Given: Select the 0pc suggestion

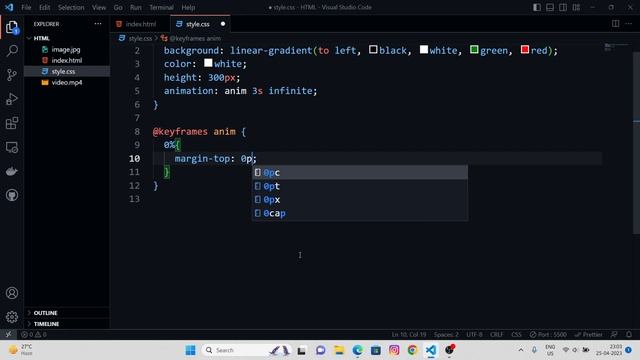Looking at the screenshot, I should coord(360,173).
